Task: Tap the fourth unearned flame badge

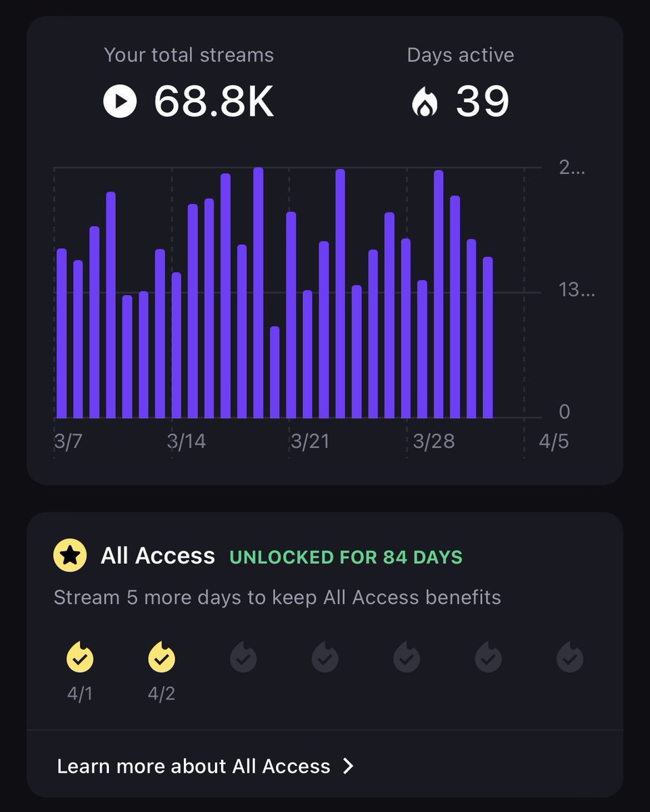Action: [325, 656]
